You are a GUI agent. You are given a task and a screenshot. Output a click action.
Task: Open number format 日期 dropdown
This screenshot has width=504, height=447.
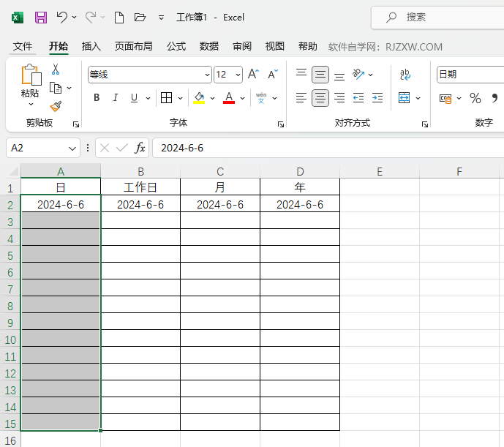pyautogui.click(x=470, y=75)
